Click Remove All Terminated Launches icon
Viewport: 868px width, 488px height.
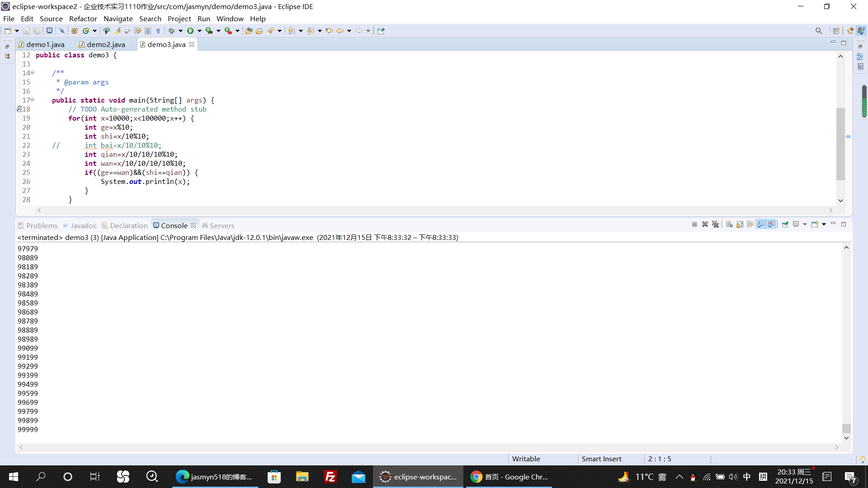(715, 225)
